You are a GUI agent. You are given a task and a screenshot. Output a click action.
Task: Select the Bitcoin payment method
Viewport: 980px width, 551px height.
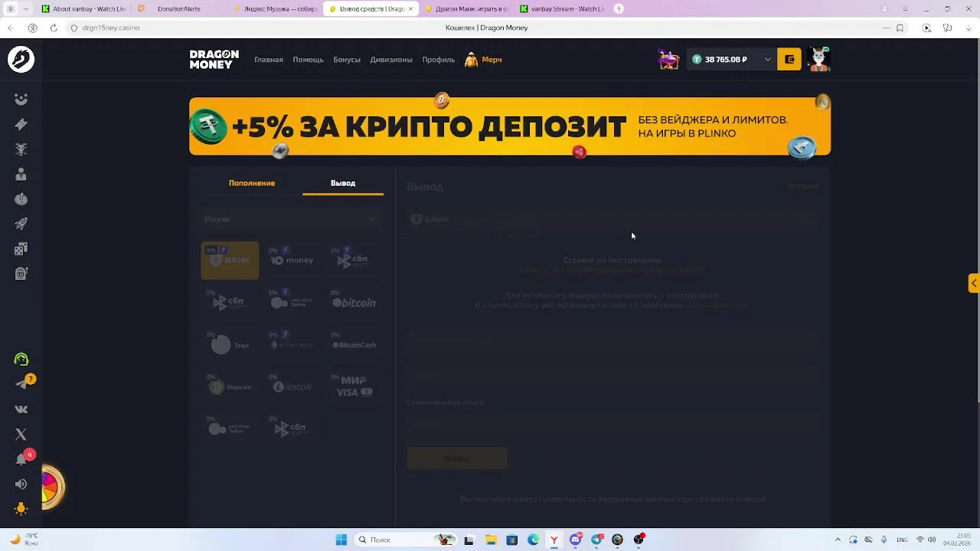[354, 303]
